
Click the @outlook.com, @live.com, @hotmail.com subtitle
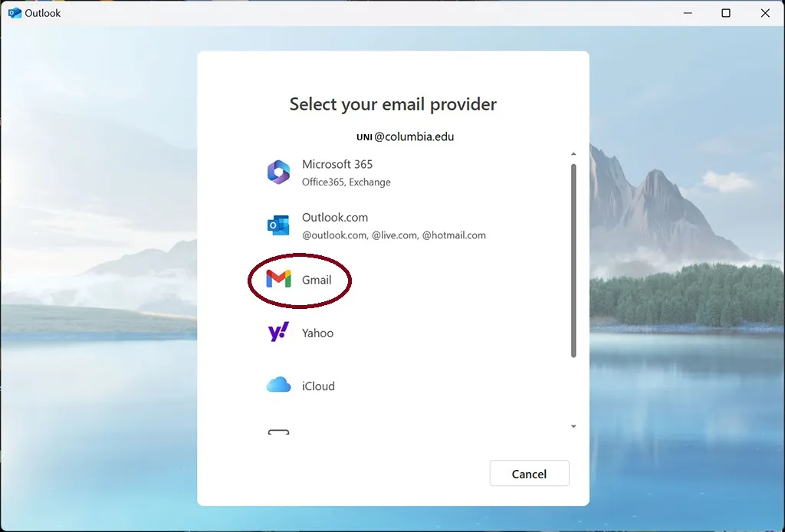tap(393, 235)
